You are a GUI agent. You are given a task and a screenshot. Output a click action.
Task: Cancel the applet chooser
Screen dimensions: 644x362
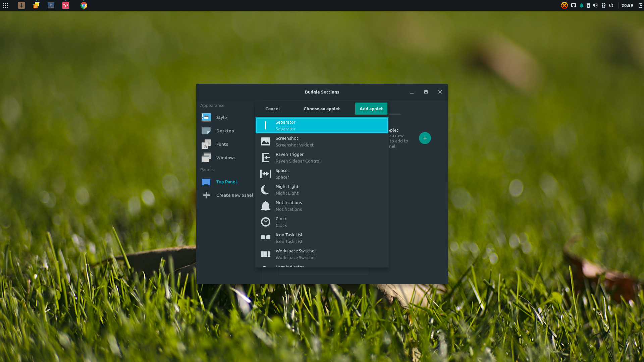(272, 109)
